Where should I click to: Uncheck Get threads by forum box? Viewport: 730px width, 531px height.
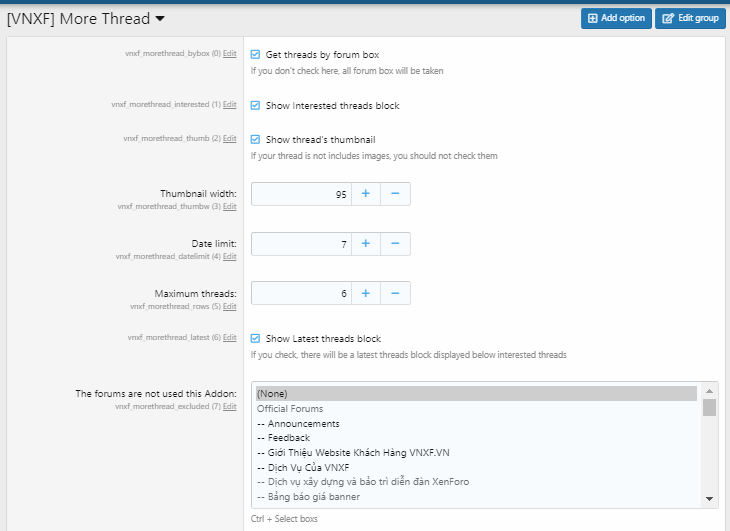click(x=256, y=55)
